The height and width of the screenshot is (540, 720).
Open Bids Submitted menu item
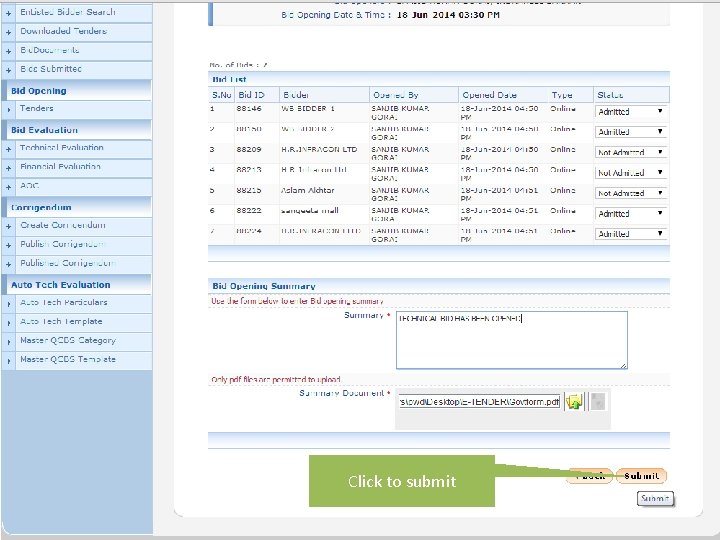pos(51,69)
